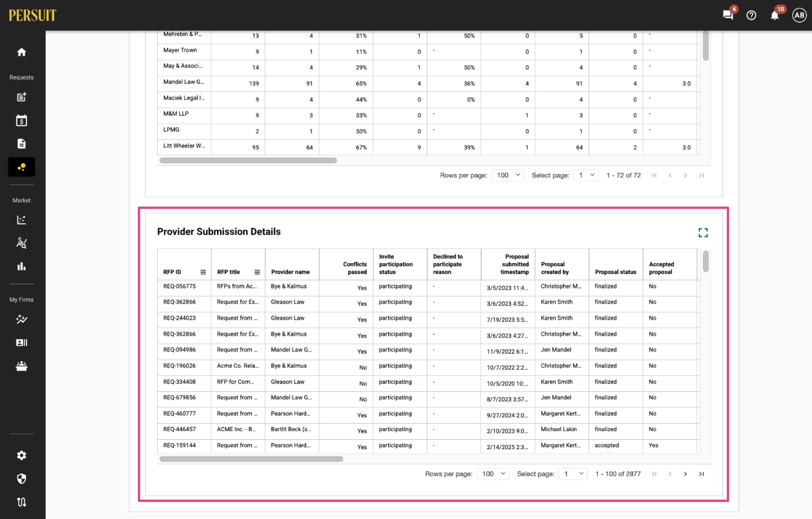Click Mayer Trown in the upper table
Screen dimensions: 812x519
[x=180, y=50]
